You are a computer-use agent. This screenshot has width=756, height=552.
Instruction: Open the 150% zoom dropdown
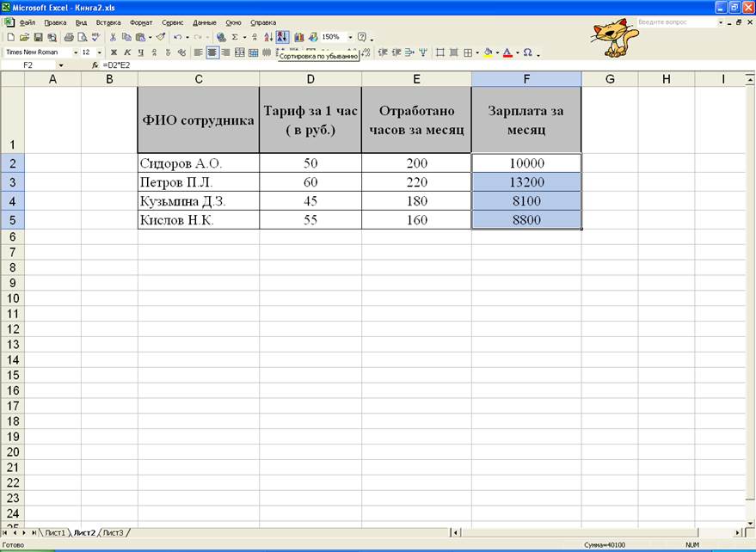[350, 38]
